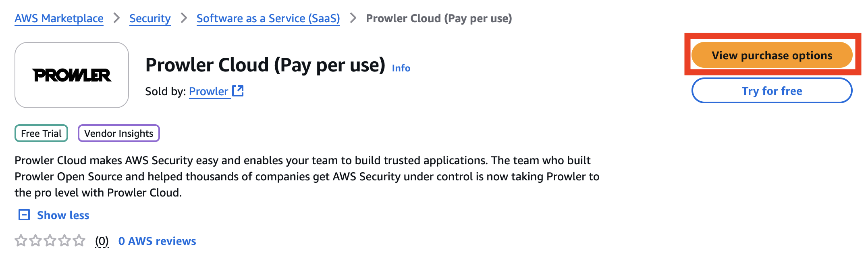Click the fifth rating star
Viewport: 868px width, 255px height.
click(79, 240)
